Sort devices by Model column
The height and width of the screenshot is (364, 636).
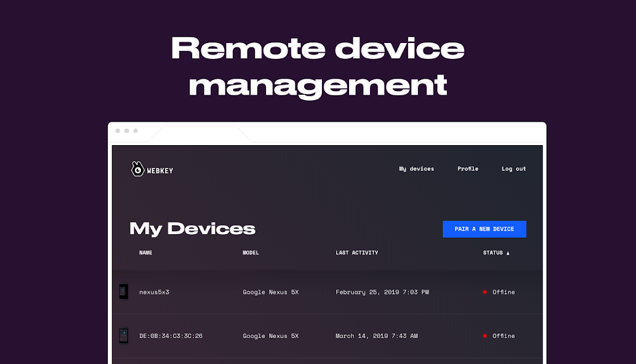[251, 253]
